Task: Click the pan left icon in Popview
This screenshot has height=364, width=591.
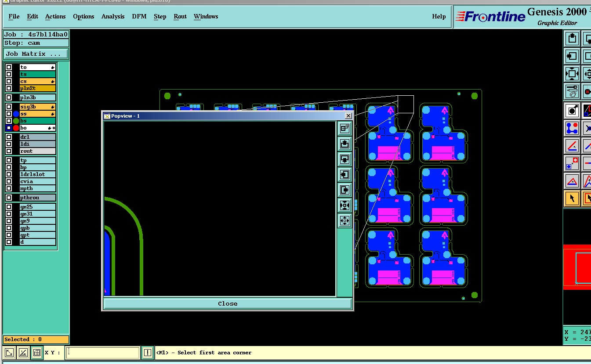Action: click(x=344, y=174)
